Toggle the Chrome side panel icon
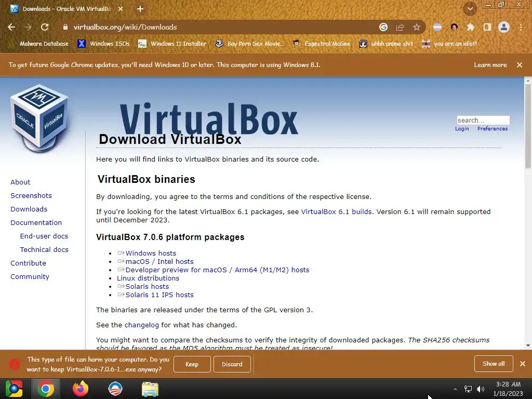The height and width of the screenshot is (399, 532). tap(487, 27)
